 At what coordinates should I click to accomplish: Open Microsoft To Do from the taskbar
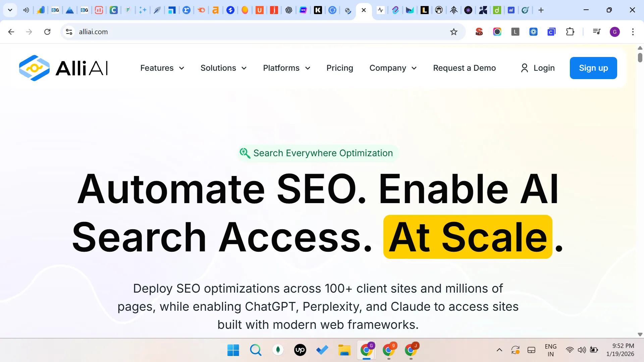(322, 350)
